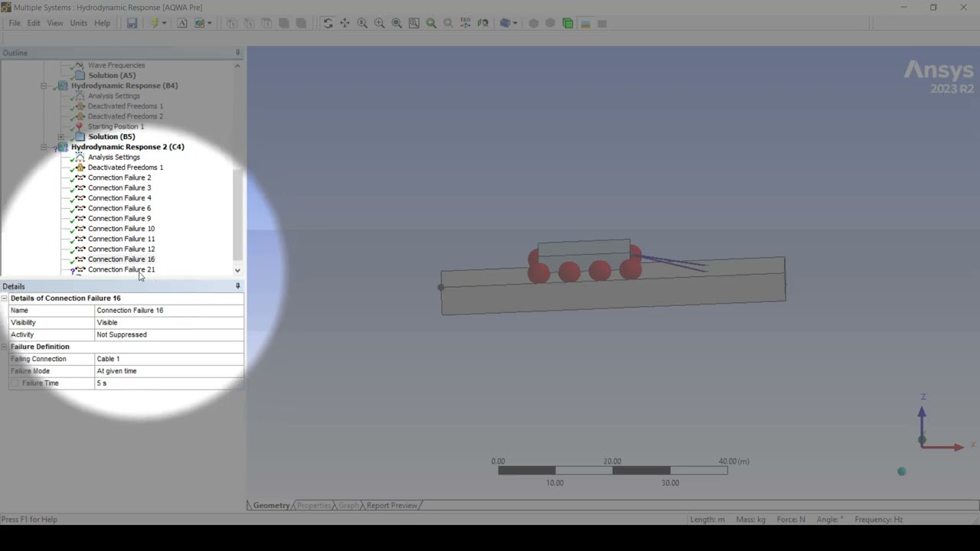980x551 pixels.
Task: Open the image capture dropdown arrow
Action: point(209,23)
